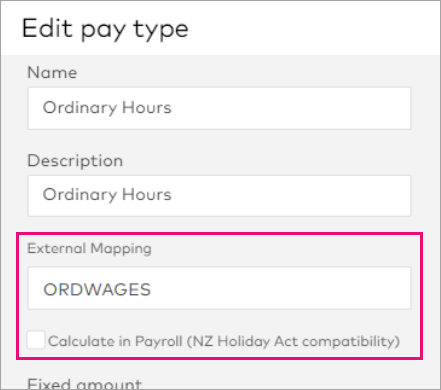This screenshot has height=390, width=441.
Task: Click the ORDWAGES text value
Action: pyautogui.click(x=97, y=289)
